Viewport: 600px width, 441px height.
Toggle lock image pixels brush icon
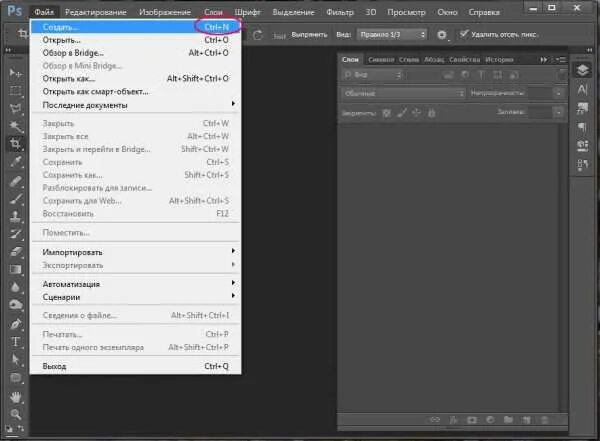[x=402, y=113]
